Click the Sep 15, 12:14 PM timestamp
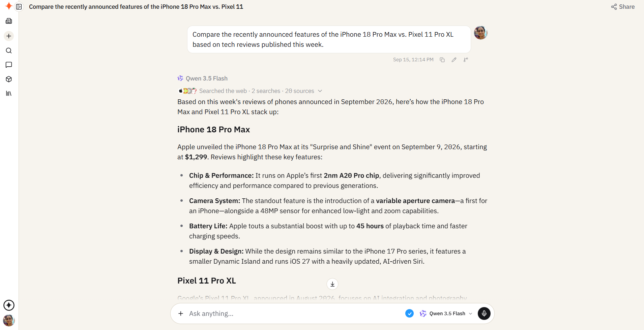Screen dimensions: 644x330 (x=413, y=60)
